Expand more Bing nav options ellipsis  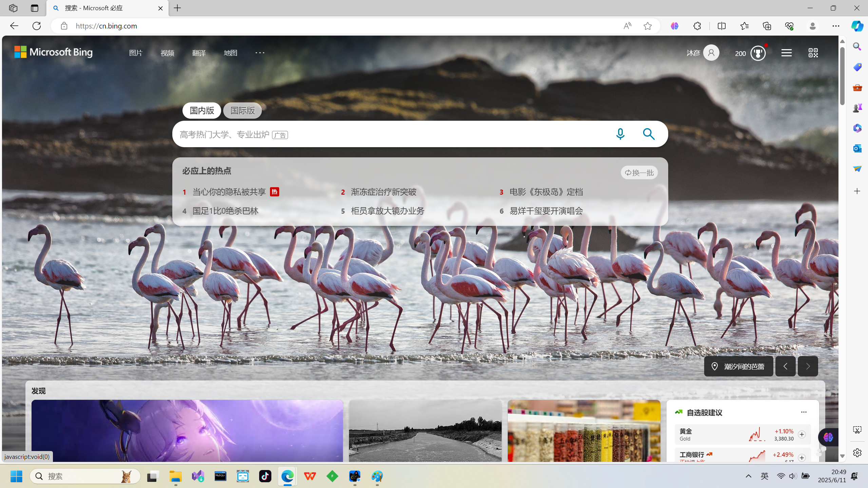(260, 53)
